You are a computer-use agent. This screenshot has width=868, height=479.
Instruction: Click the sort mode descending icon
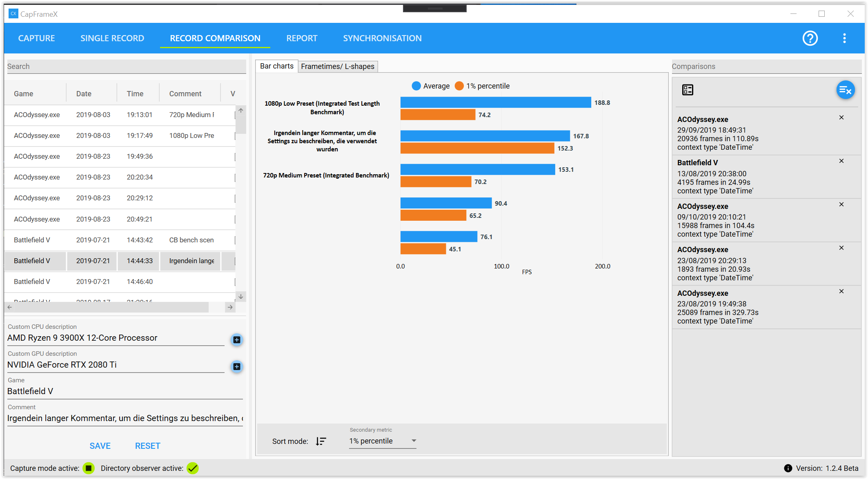pos(321,441)
